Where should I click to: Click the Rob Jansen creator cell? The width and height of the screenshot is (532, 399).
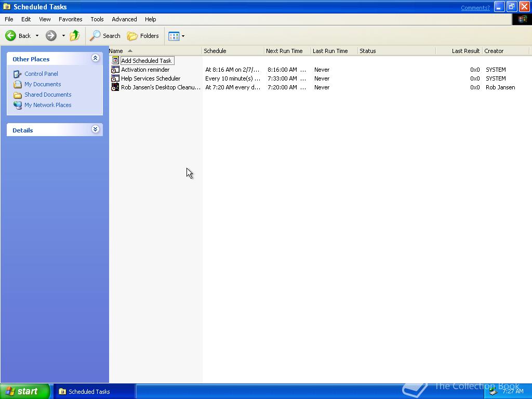point(500,87)
